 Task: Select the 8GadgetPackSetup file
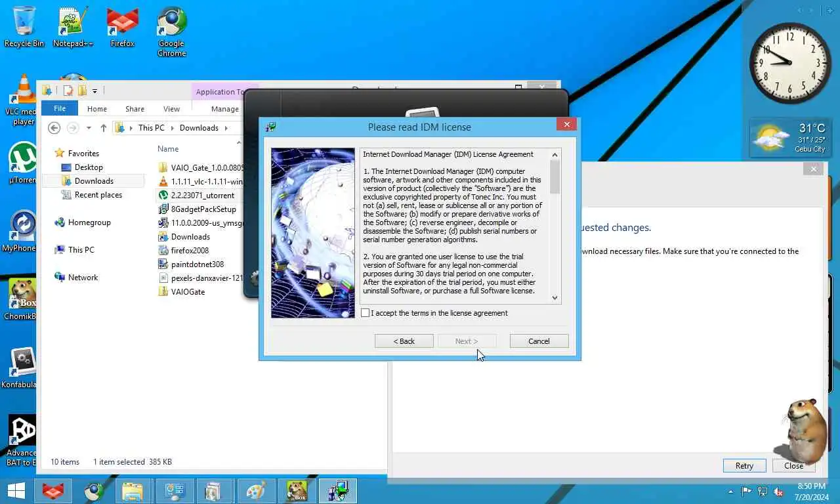[x=198, y=209]
